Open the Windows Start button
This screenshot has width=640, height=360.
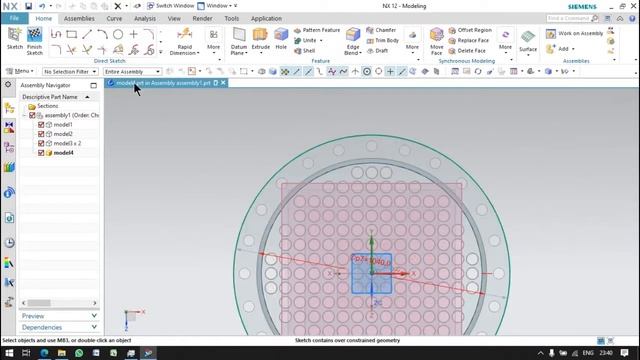pos(9,353)
